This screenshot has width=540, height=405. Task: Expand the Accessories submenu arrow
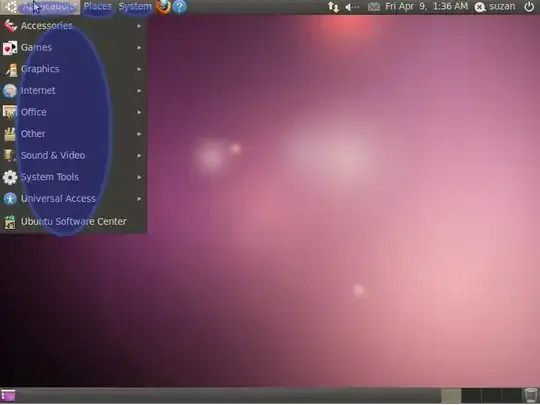pyautogui.click(x=139, y=26)
